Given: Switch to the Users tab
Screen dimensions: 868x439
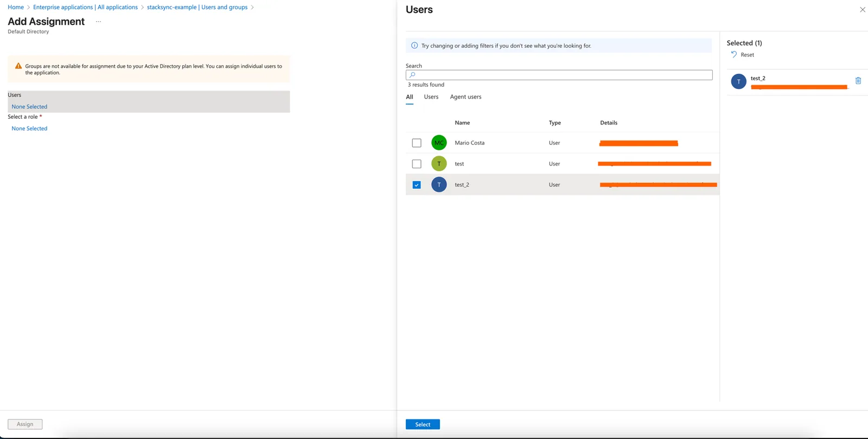Looking at the screenshot, I should (431, 97).
